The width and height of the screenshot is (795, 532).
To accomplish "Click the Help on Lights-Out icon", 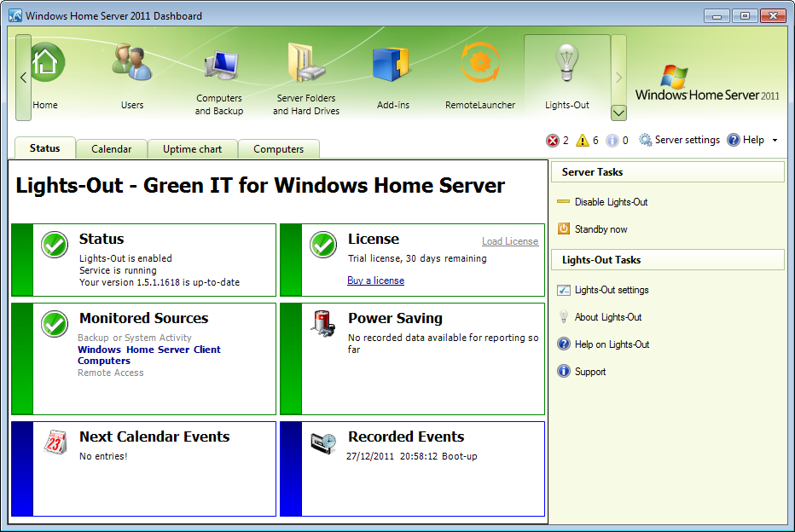I will 563,344.
